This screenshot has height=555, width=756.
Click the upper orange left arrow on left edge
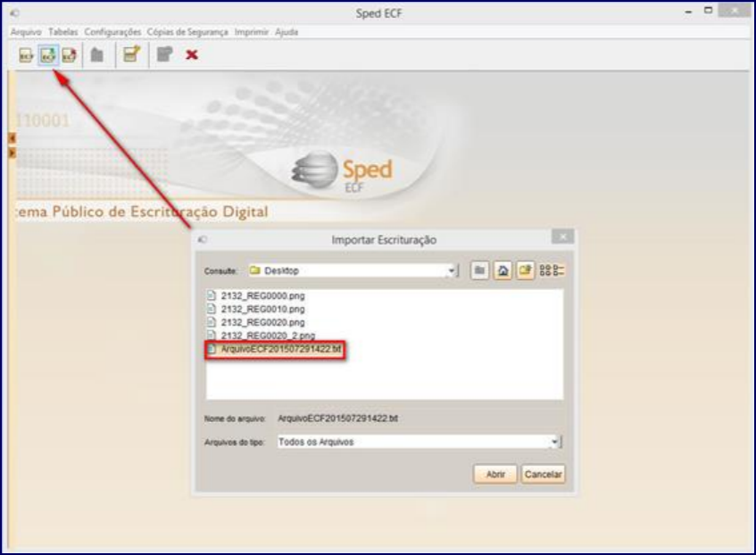12,138
